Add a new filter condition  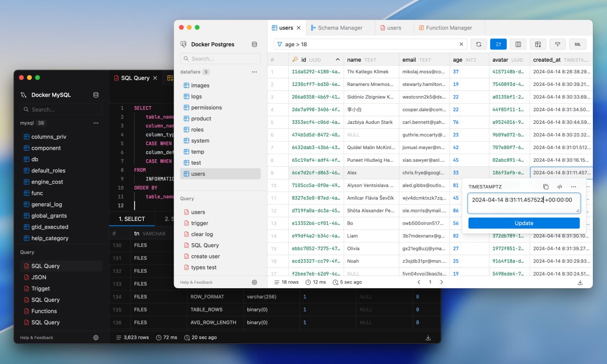pos(557,44)
